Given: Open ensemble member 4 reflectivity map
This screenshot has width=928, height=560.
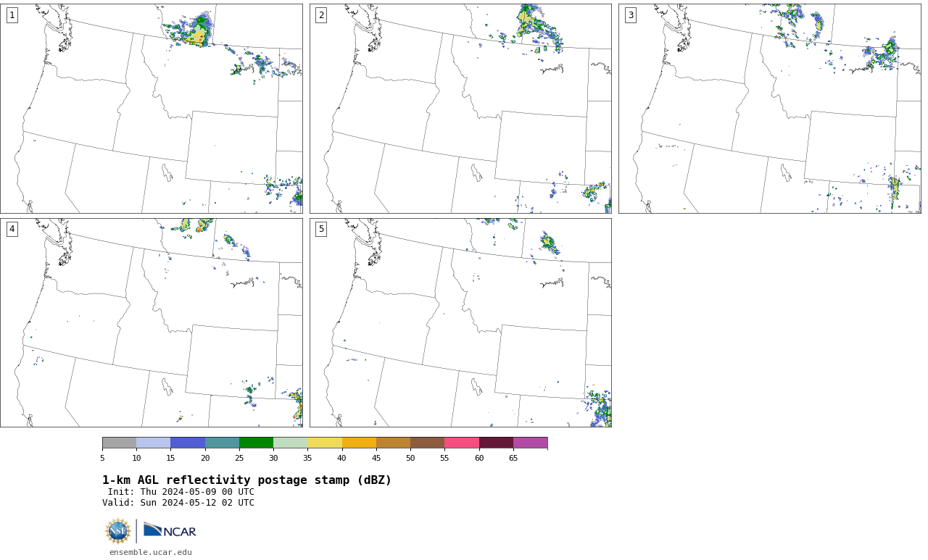Looking at the screenshot, I should coord(152,322).
